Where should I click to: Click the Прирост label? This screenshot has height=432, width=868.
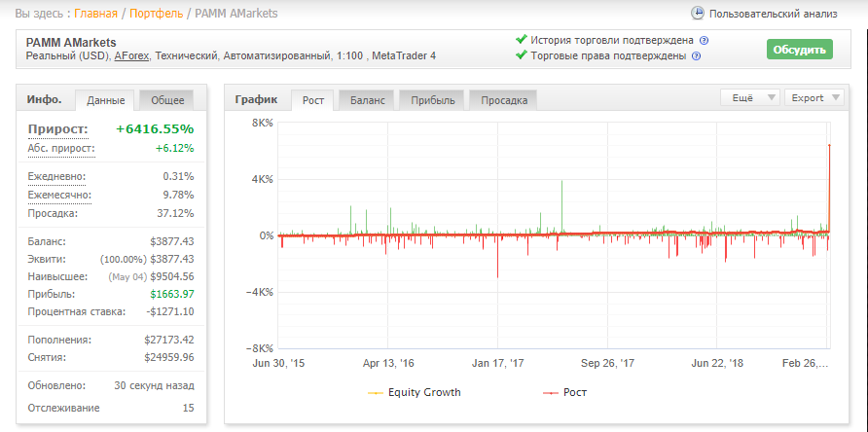[x=58, y=129]
